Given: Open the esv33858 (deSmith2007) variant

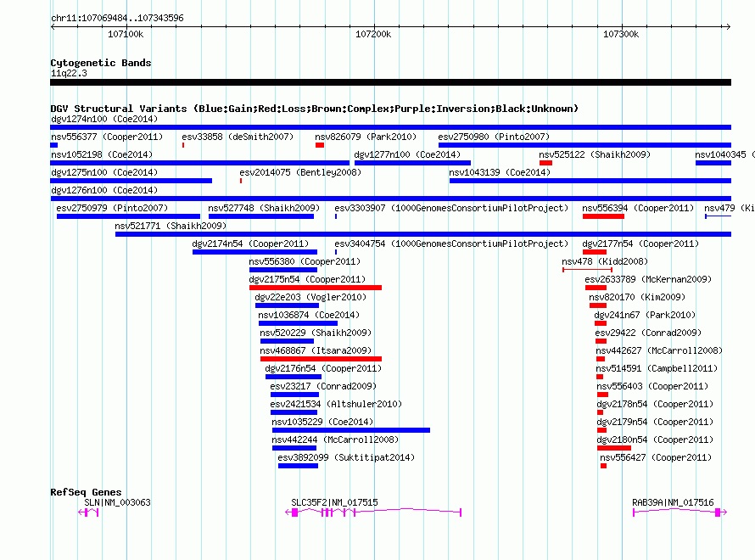Looking at the screenshot, I should 238,137.
